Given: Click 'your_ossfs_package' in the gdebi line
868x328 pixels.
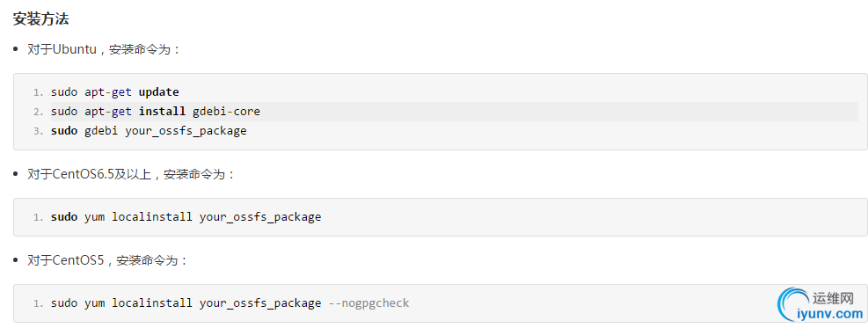Looking at the screenshot, I should [x=186, y=132].
